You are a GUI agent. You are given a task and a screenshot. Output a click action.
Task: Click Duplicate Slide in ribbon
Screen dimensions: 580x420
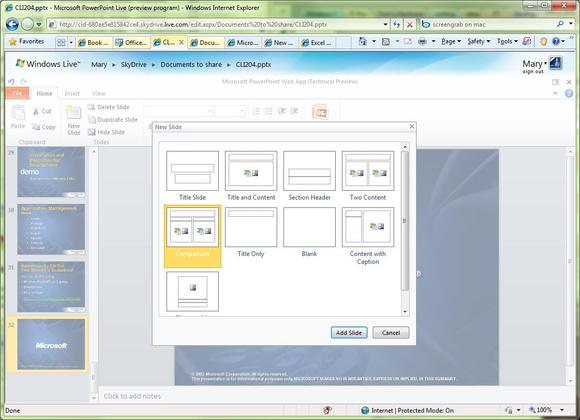113,120
